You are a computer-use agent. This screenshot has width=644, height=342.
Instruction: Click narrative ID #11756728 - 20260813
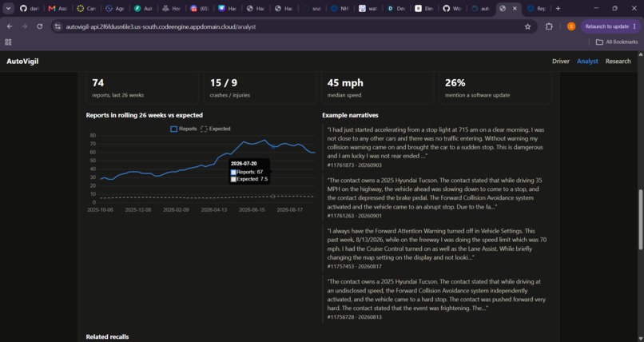click(355, 317)
